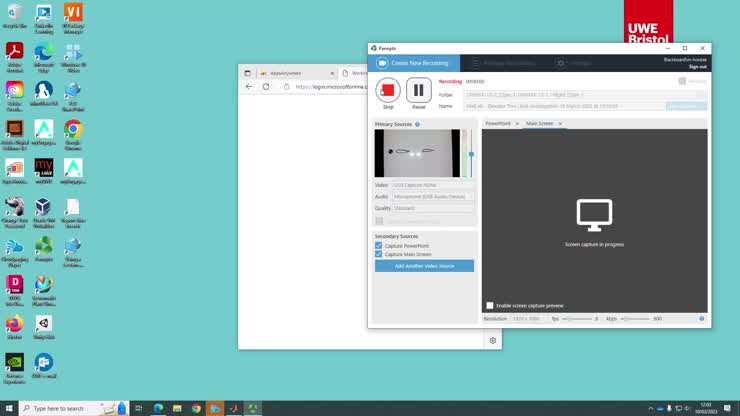Open the Oracle VM VirtualBox desktop shortcut

tap(44, 213)
